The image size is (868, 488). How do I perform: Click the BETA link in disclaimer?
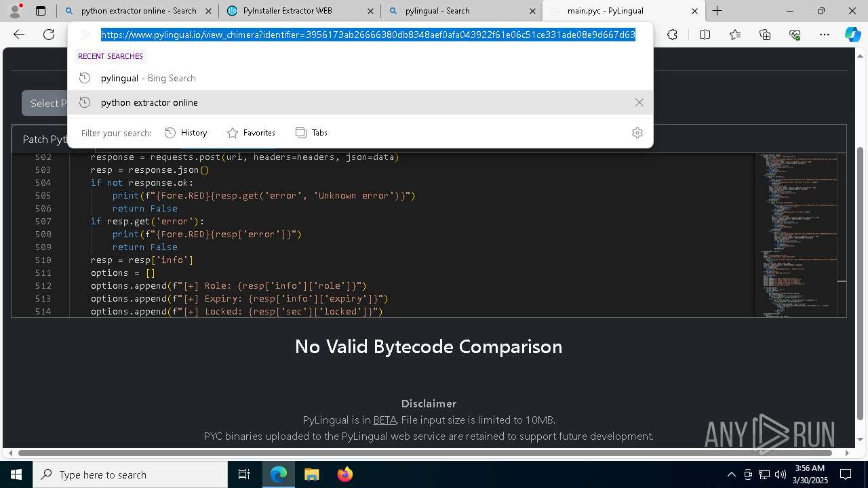tap(384, 420)
